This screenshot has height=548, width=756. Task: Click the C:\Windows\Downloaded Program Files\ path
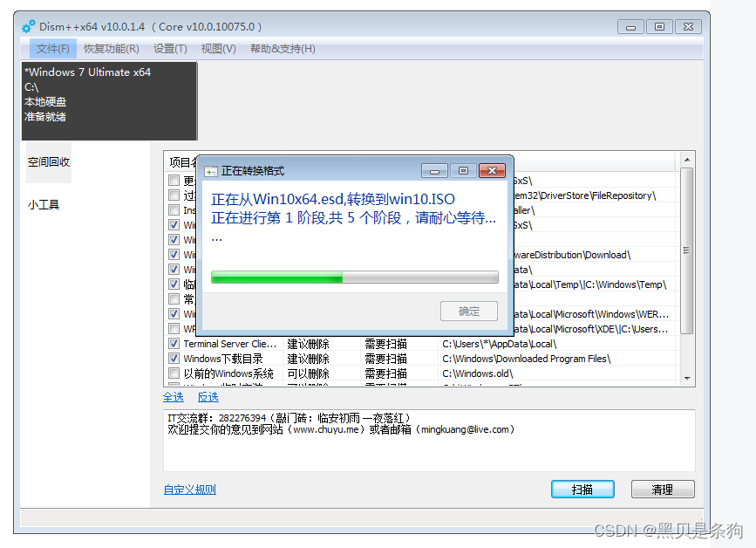pos(527,359)
